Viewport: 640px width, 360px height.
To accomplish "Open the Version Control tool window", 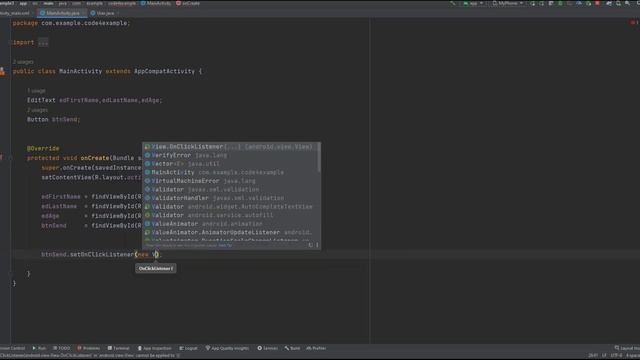I will (12, 348).
